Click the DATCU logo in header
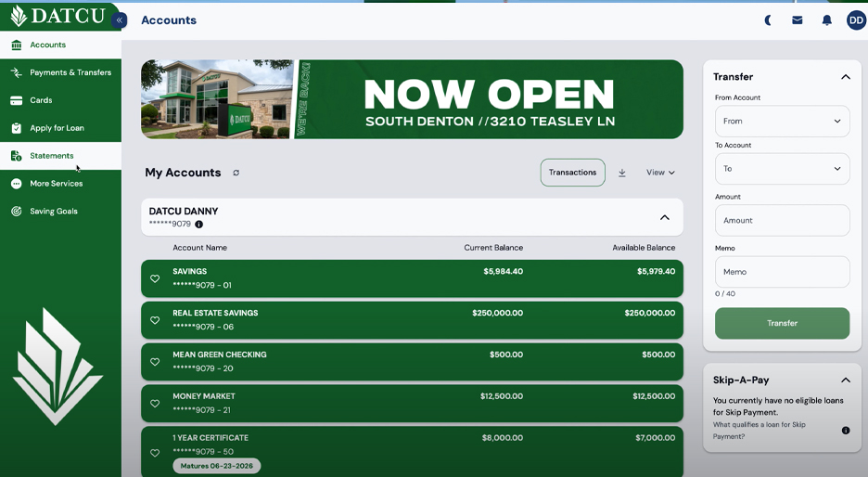 pos(57,16)
